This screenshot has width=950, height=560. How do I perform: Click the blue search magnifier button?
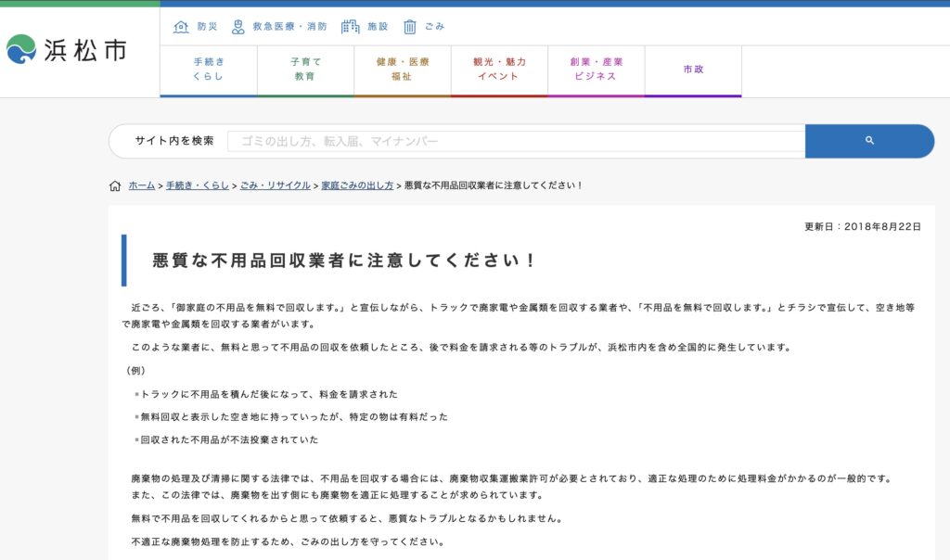869,141
